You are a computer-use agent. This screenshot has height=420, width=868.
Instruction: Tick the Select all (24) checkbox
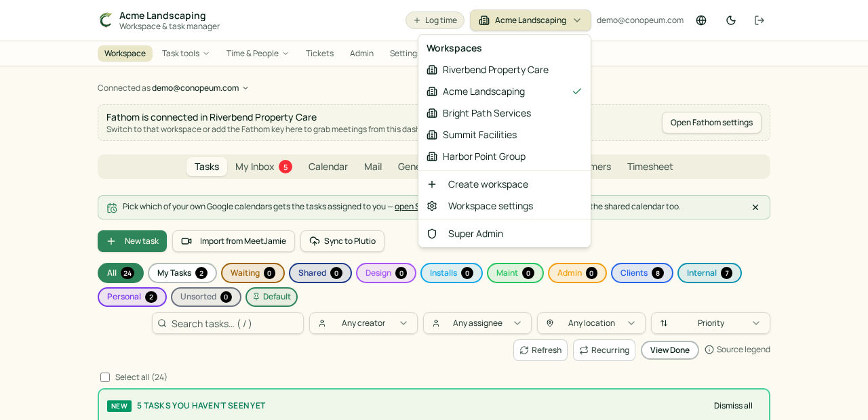pos(105,377)
